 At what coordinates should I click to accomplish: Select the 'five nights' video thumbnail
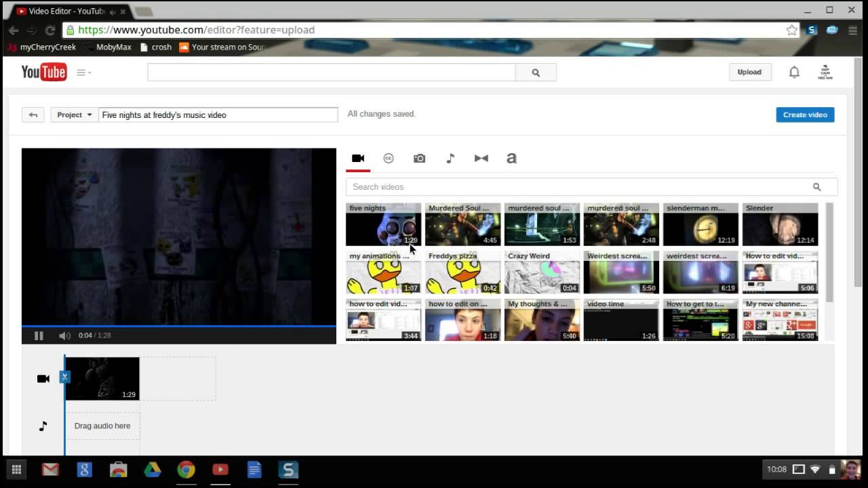(x=383, y=224)
